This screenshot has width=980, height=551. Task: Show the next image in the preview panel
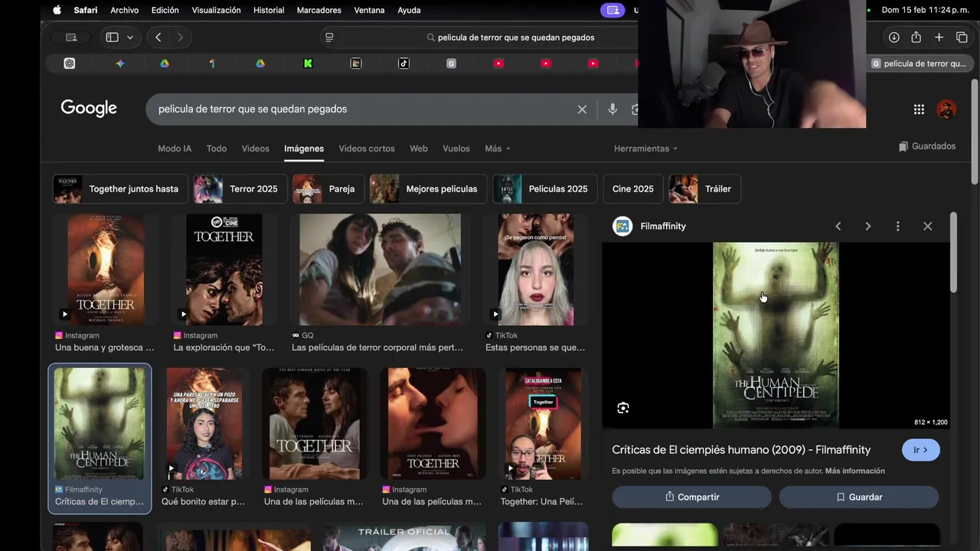click(x=867, y=227)
